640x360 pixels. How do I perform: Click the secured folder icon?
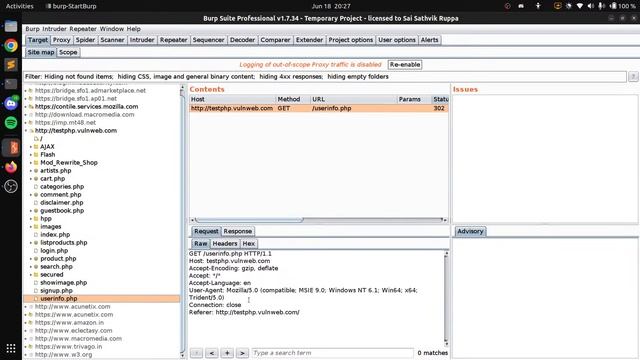pyautogui.click(x=36, y=275)
